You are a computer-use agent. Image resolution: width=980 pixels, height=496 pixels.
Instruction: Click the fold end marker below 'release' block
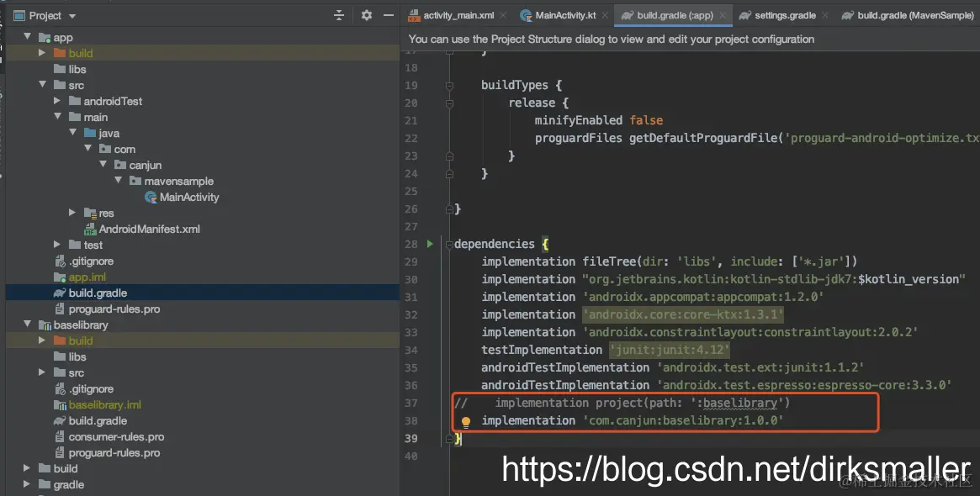click(449, 156)
